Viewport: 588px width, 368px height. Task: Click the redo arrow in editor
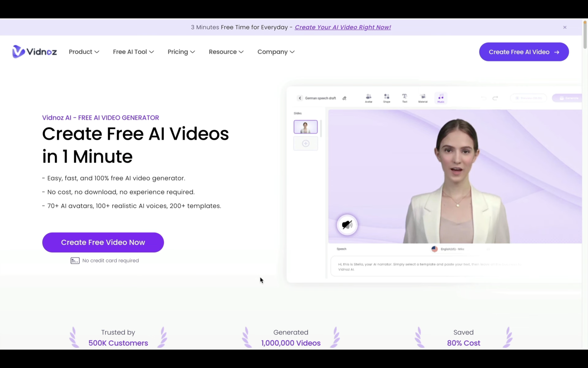[495, 98]
